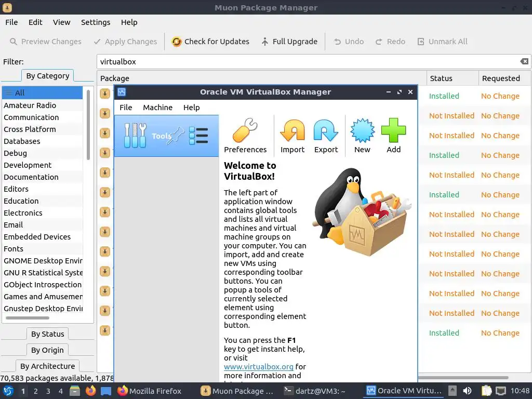532x399 pixels.
Task: Click the first row's Installed status
Action: click(444, 96)
